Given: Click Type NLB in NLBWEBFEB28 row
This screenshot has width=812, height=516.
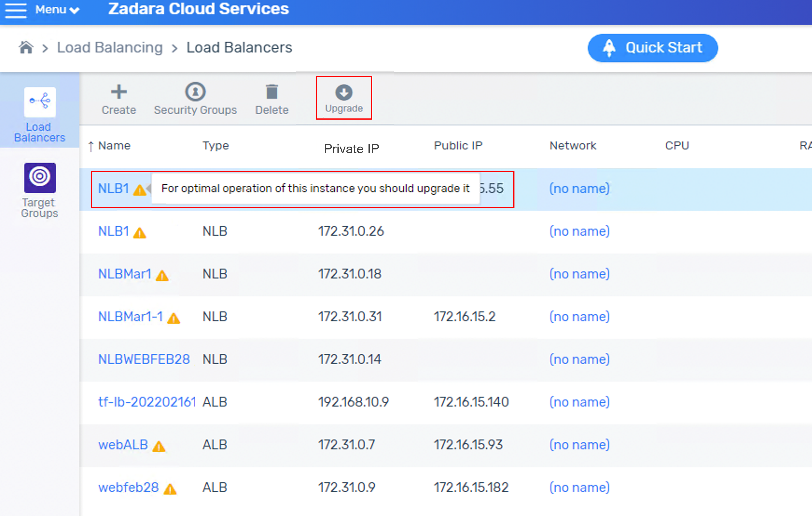Looking at the screenshot, I should (x=215, y=359).
